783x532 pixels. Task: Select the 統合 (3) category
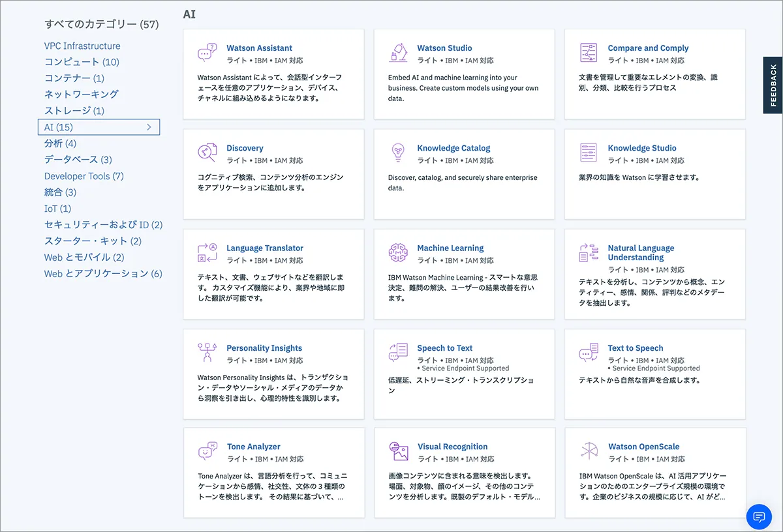pos(60,192)
